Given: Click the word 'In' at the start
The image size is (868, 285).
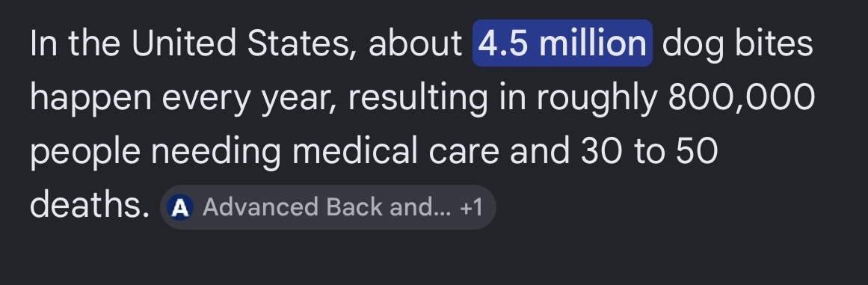Looking at the screenshot, I should coord(43,43).
